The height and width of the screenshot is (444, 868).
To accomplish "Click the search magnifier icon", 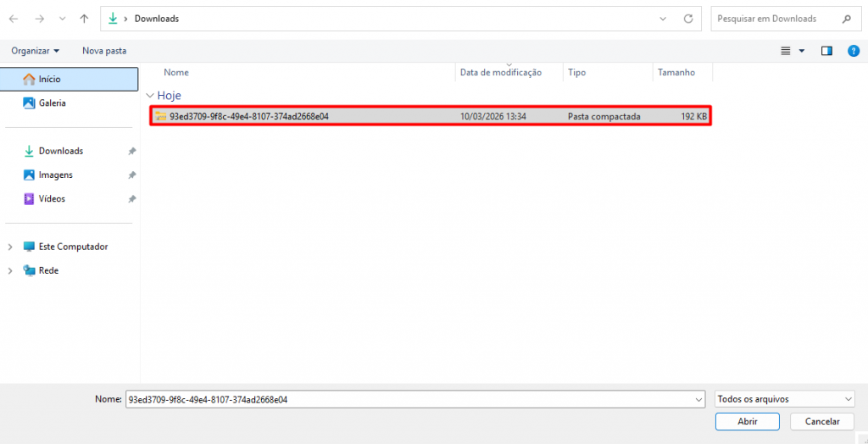I will [x=846, y=19].
